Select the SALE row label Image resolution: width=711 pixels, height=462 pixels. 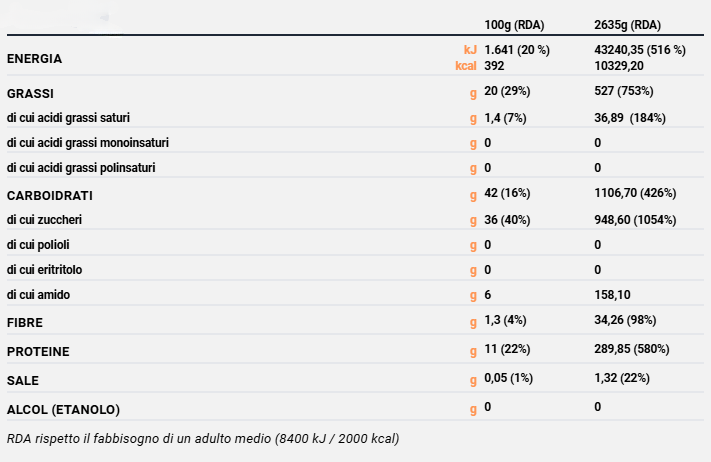[23, 381]
